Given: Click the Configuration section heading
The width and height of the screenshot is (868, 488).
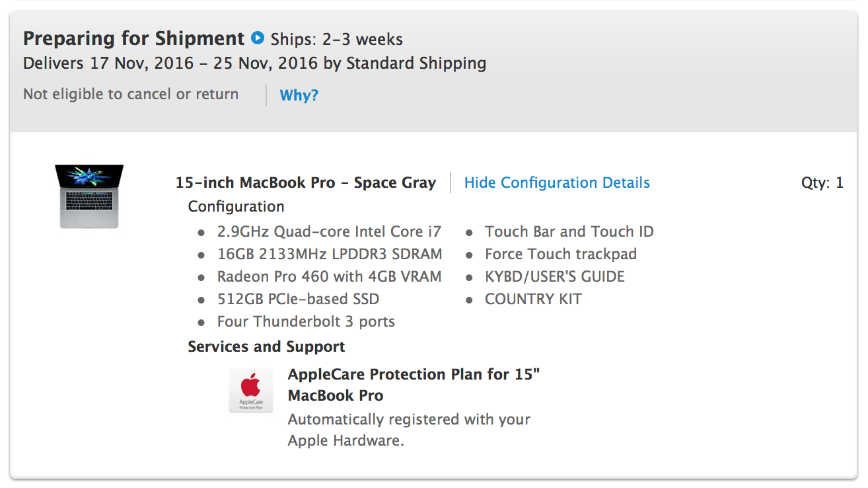Looking at the screenshot, I should 236,206.
